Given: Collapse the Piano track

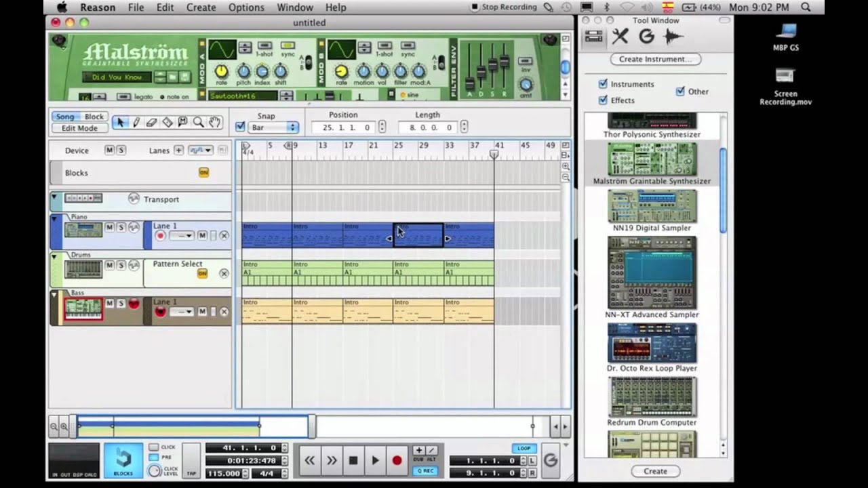Looking at the screenshot, I should 54,218.
